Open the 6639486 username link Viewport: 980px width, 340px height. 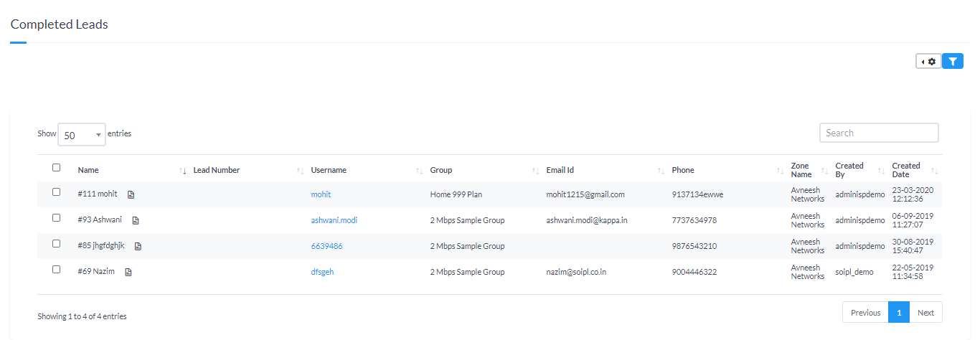(326, 246)
